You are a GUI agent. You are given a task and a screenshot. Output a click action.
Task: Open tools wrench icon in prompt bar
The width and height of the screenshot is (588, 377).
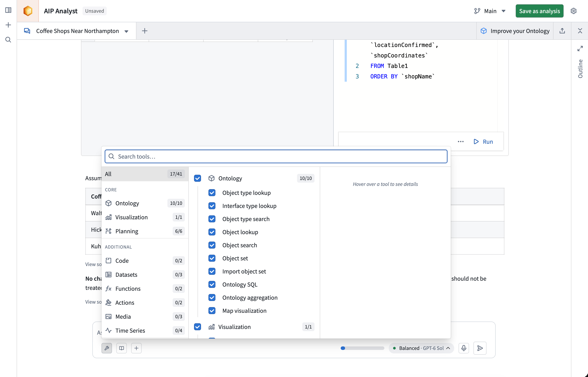[107, 348]
